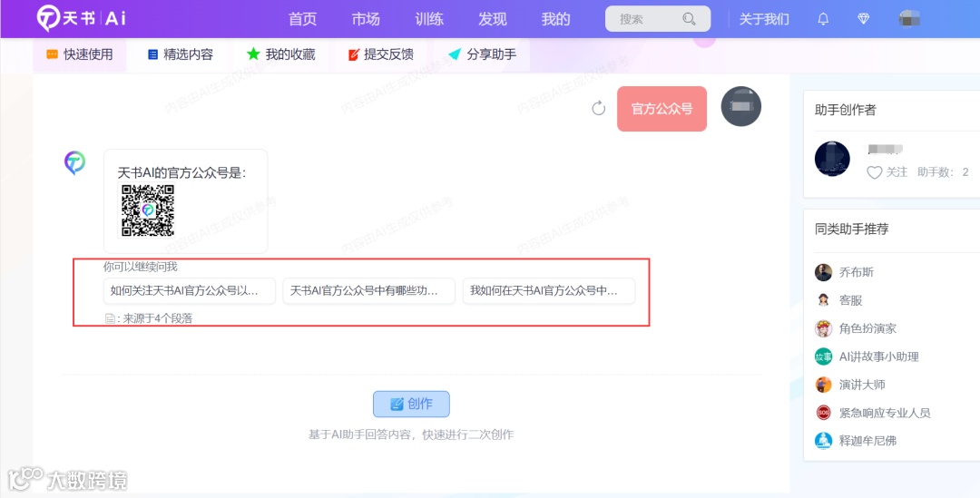Click the magnifier search icon
This screenshot has width=980, height=498.
[689, 19]
